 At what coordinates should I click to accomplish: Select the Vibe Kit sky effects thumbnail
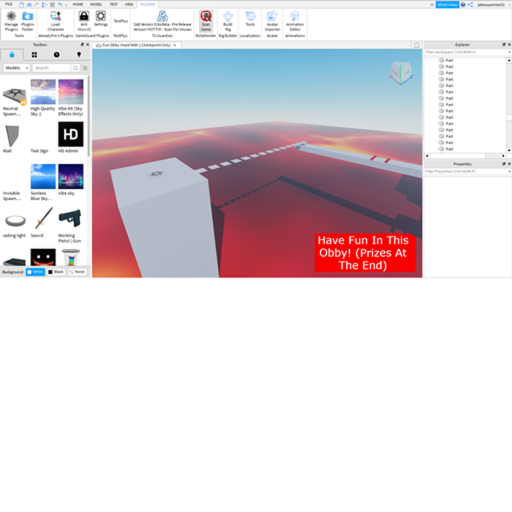click(71, 92)
